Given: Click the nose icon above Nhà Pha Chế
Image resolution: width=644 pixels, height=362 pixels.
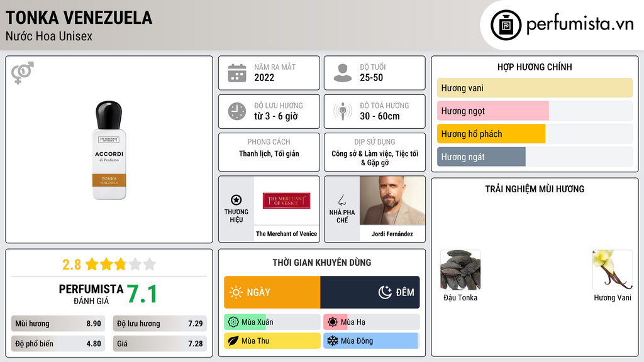Looking at the screenshot, I should point(341,200).
